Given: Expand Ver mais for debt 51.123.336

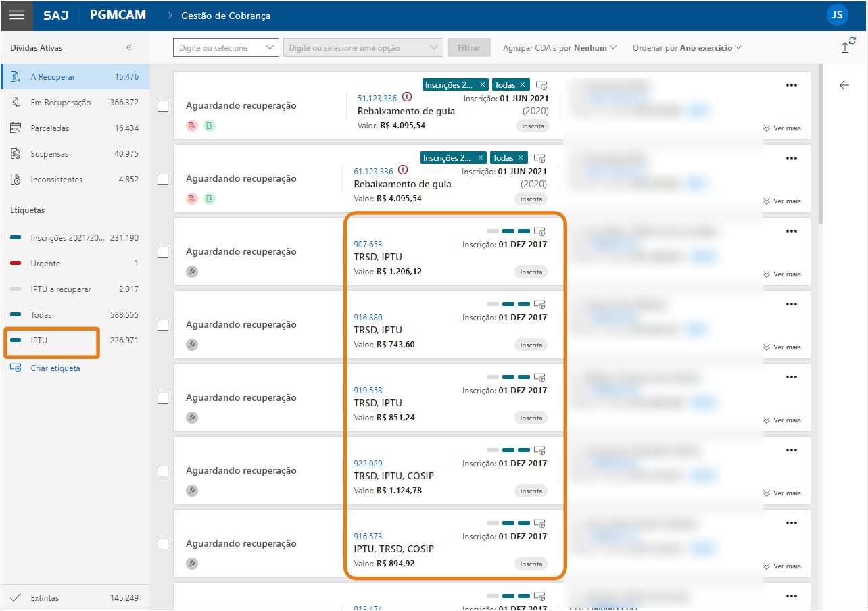Looking at the screenshot, I should [x=782, y=128].
